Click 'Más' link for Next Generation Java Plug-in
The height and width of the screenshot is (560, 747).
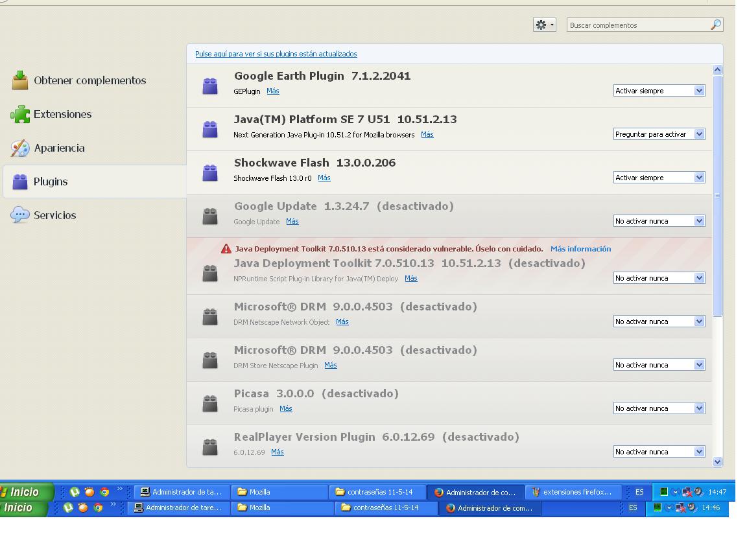(x=427, y=134)
